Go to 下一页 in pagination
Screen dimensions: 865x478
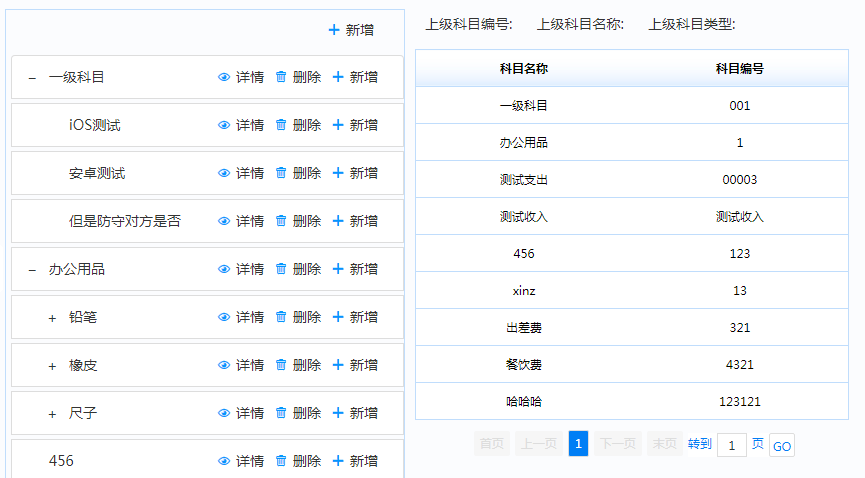coord(618,444)
